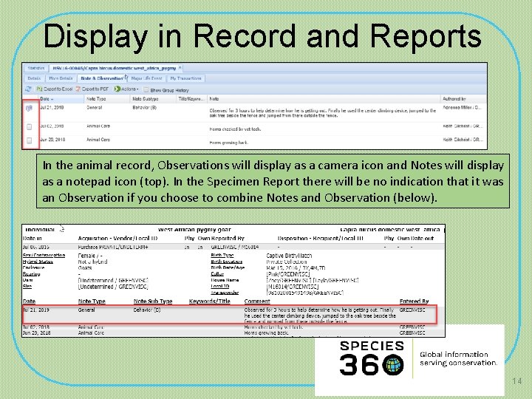Close the Capra hircus record tab

[x=180, y=68]
